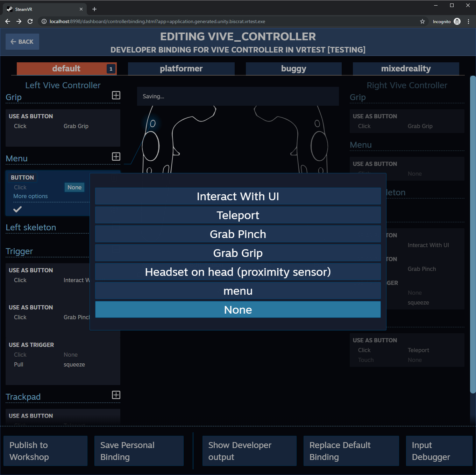Confirm the Menu binding with the checkmark
The height and width of the screenshot is (475, 476).
click(17, 209)
